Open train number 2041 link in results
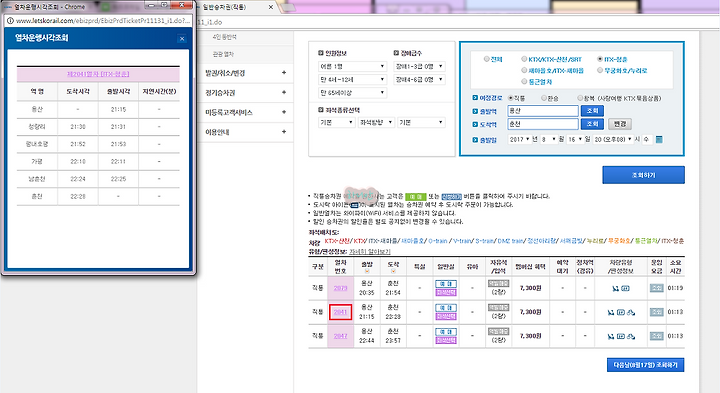The height and width of the screenshot is (393, 720). (340, 312)
